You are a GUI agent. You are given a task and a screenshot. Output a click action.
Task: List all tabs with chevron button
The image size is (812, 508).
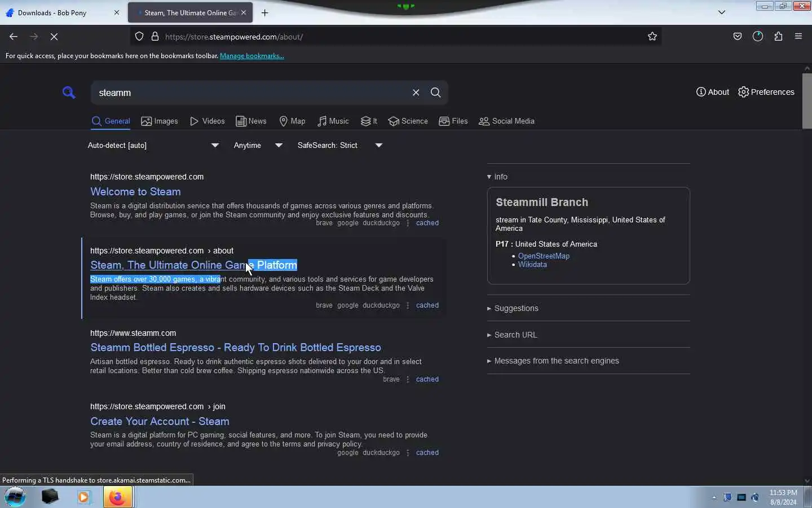point(722,12)
